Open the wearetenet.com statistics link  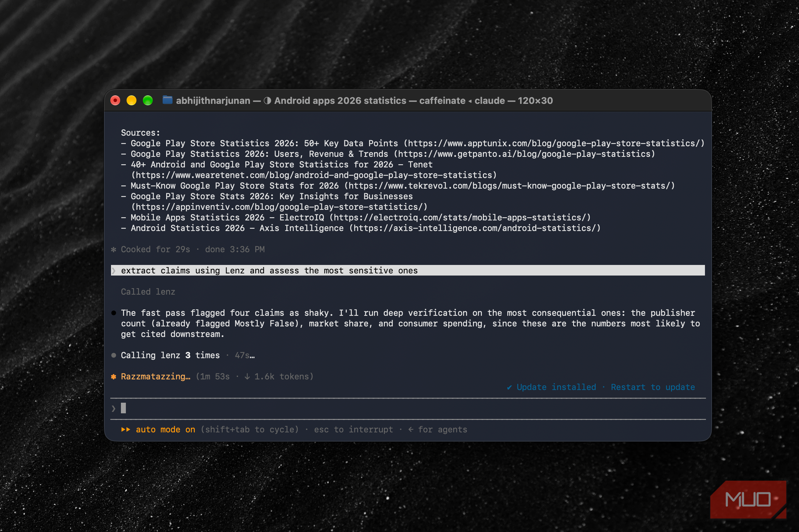pyautogui.click(x=314, y=175)
